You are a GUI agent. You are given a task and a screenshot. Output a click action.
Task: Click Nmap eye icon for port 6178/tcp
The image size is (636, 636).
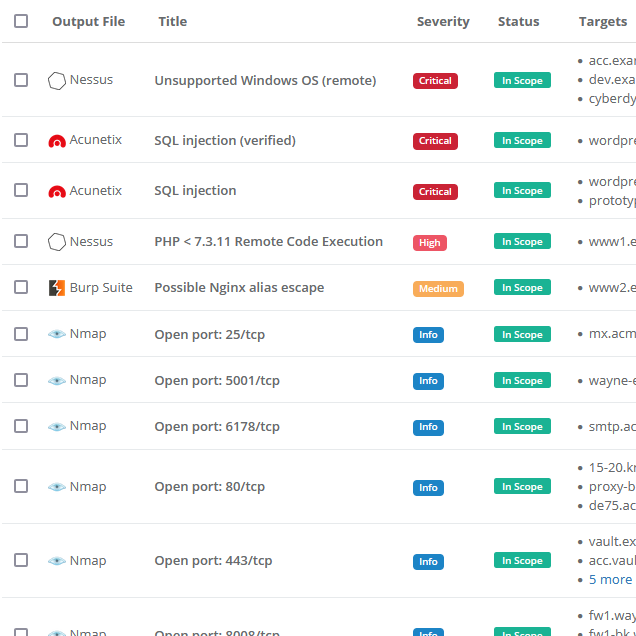tap(57, 427)
